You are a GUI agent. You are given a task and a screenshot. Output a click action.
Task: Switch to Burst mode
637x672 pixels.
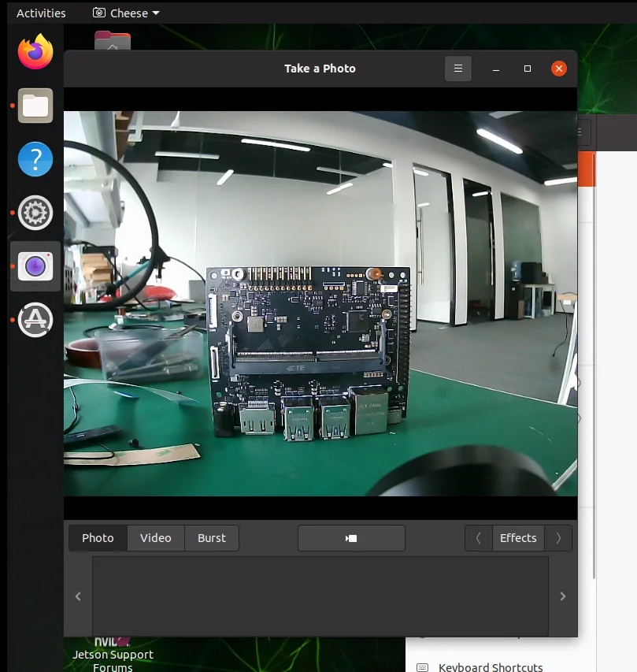(x=212, y=538)
